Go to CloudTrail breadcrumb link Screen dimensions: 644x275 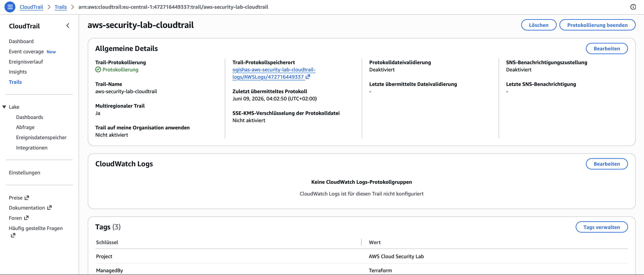pyautogui.click(x=31, y=7)
